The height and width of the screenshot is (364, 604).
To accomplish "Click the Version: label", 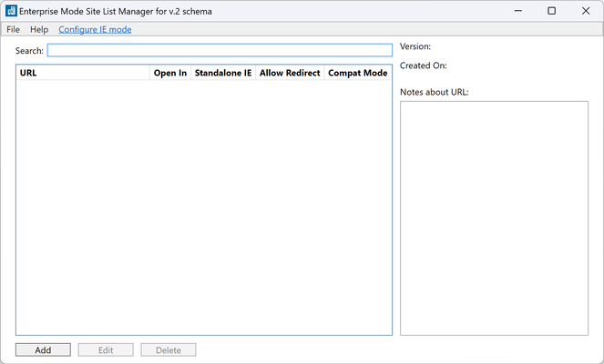I will (x=415, y=46).
